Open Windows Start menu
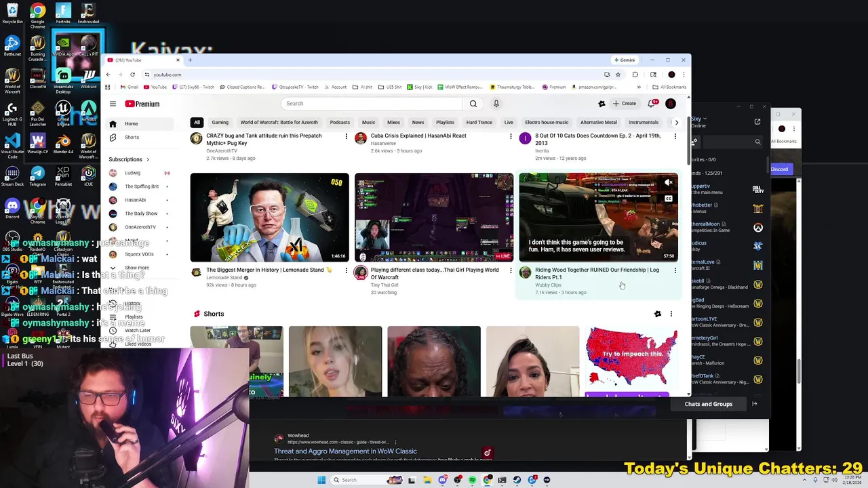 click(x=321, y=480)
